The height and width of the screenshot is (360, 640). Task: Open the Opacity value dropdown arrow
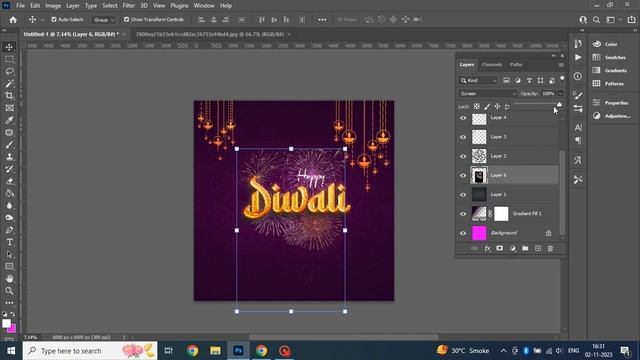(x=560, y=93)
